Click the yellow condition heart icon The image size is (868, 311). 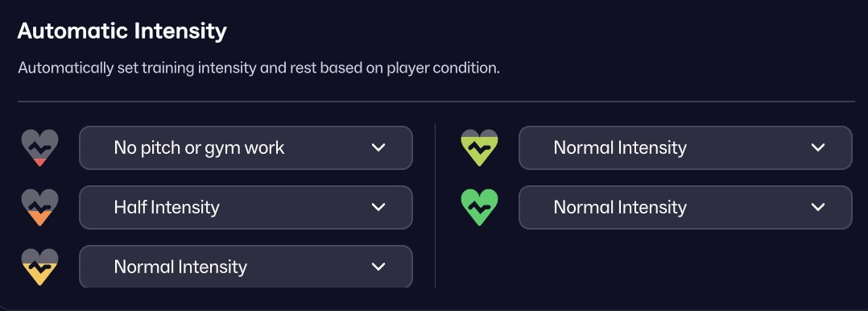click(x=40, y=267)
